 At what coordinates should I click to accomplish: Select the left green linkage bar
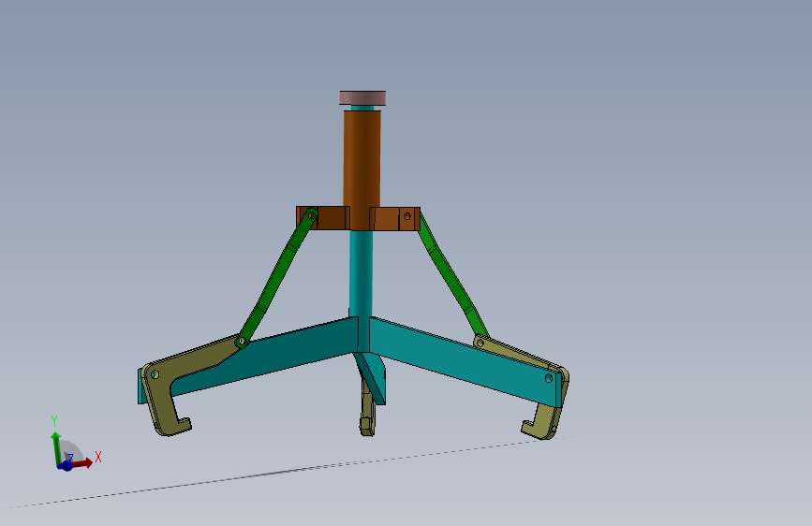(x=276, y=277)
